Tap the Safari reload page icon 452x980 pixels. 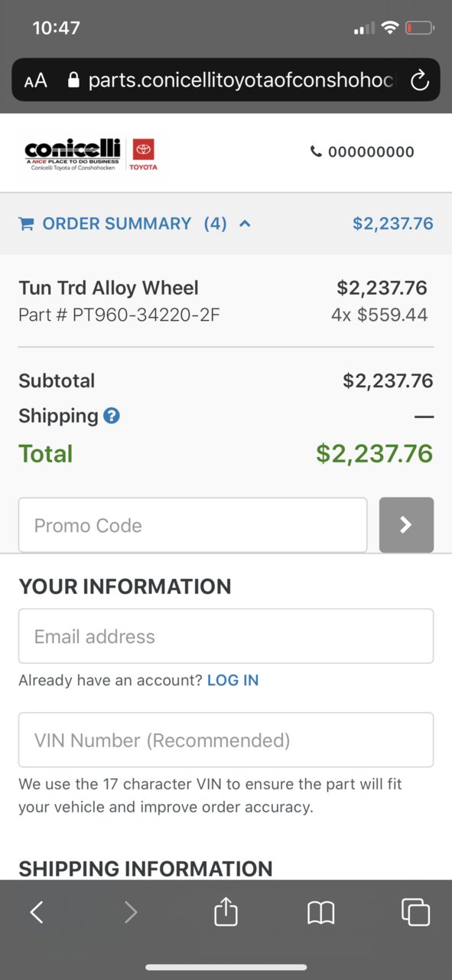pos(420,80)
